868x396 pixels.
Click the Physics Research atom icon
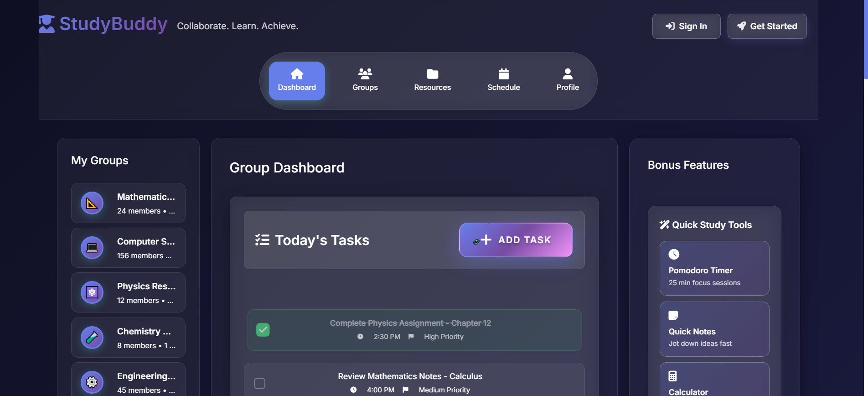92,292
